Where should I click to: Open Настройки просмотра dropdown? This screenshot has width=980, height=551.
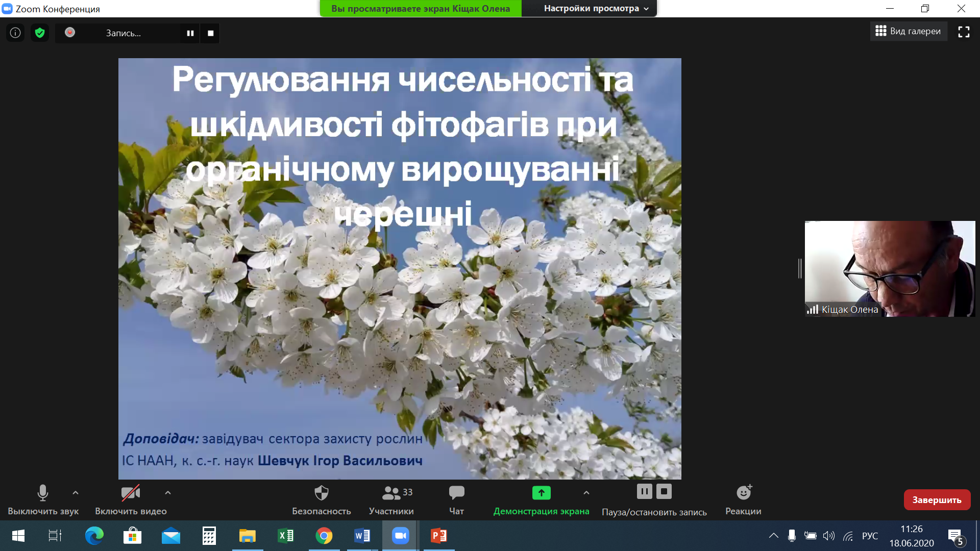(x=596, y=8)
